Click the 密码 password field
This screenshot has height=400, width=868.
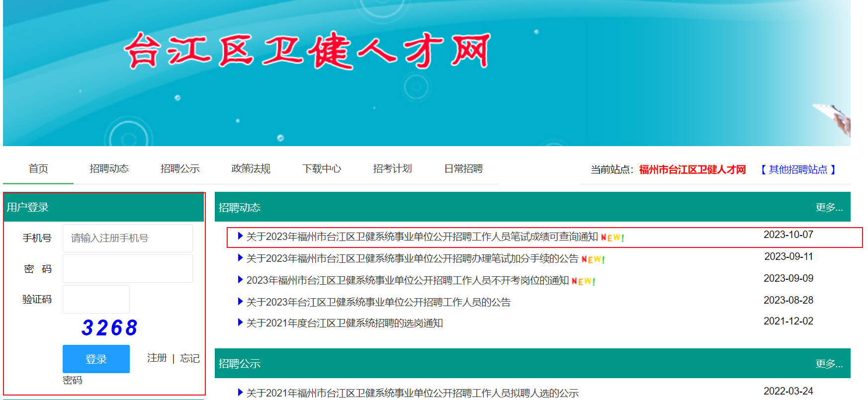point(128,269)
